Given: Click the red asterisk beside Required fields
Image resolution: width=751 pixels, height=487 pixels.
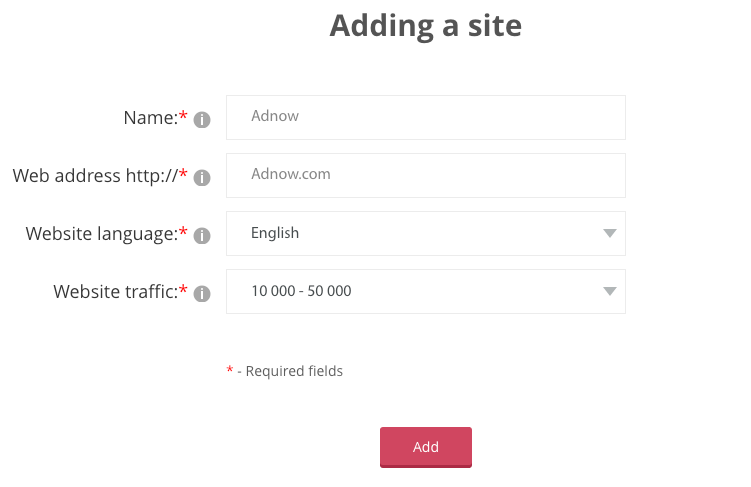Looking at the screenshot, I should [x=229, y=369].
